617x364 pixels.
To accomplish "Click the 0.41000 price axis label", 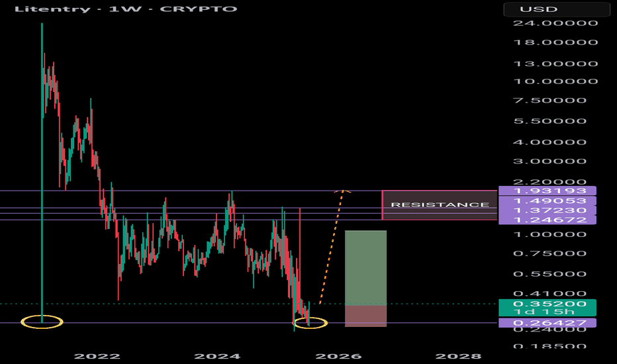I will (549, 294).
